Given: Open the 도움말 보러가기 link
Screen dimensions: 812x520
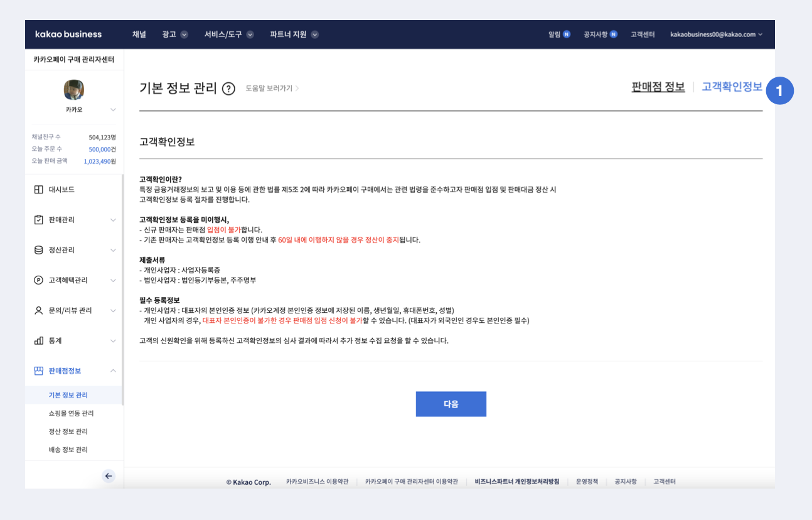Looking at the screenshot, I should click(272, 89).
